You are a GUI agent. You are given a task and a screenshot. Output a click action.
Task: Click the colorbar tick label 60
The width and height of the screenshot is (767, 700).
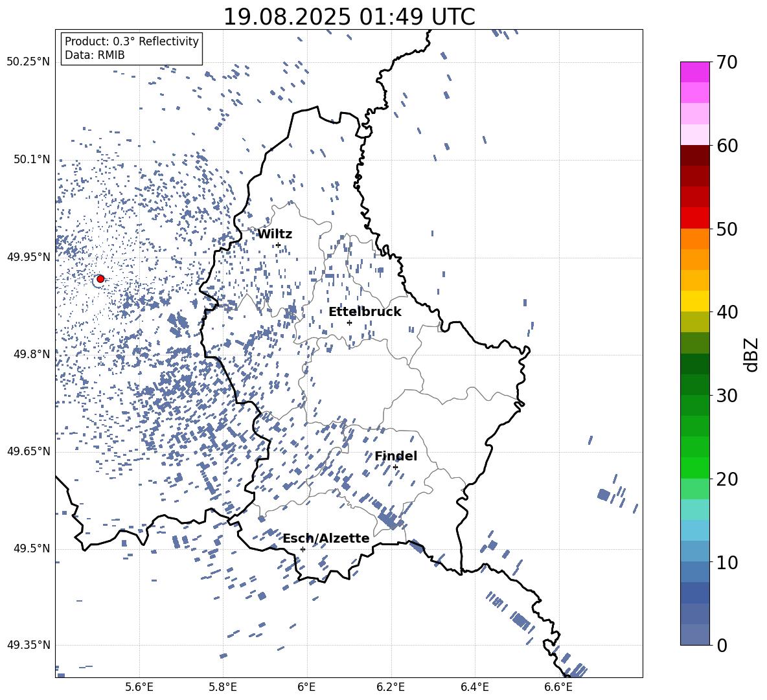[x=727, y=146]
